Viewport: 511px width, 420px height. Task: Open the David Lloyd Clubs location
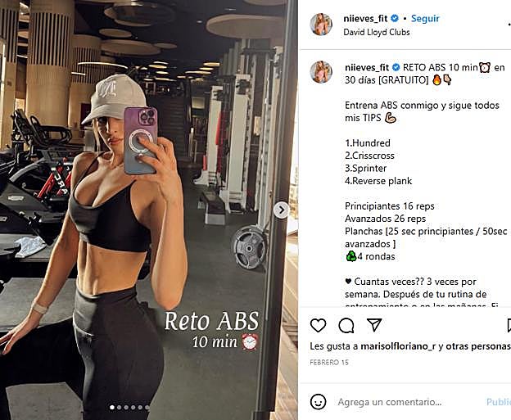[x=377, y=32]
